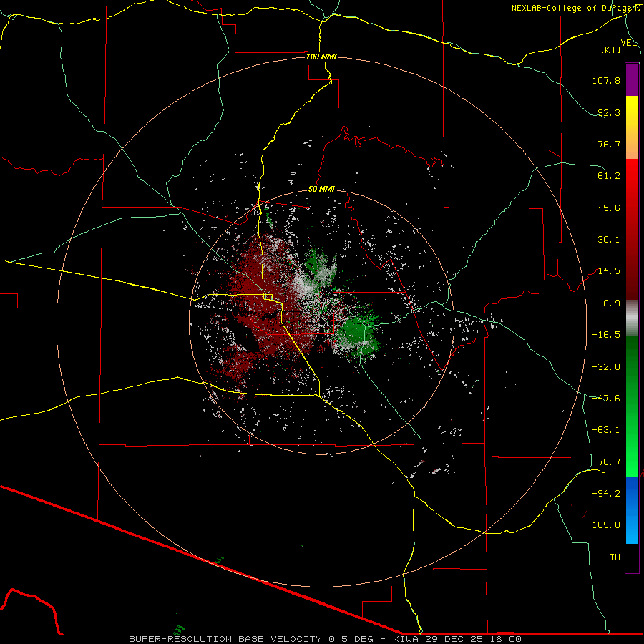Select the -47.6 velocity scale value
The height and width of the screenshot is (644, 644).
click(606, 399)
